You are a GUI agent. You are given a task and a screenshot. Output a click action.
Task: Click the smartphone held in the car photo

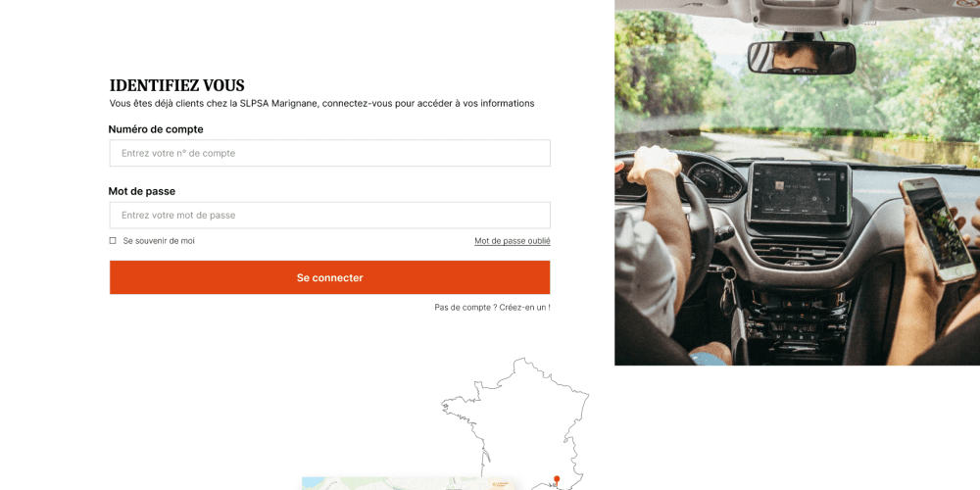click(x=937, y=229)
